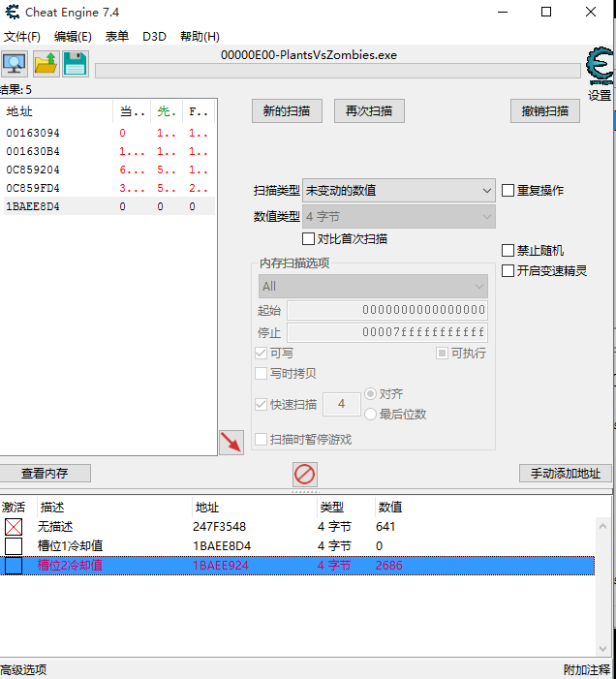Toggle the crossed active box for 无描述
The height and width of the screenshot is (679, 616).
[x=14, y=527]
